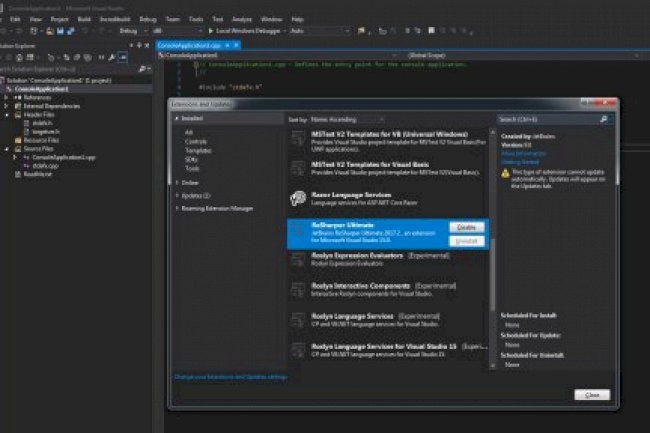Collapse the Header Files folder in Solution Explorer
650x433 pixels.
(x=9, y=114)
